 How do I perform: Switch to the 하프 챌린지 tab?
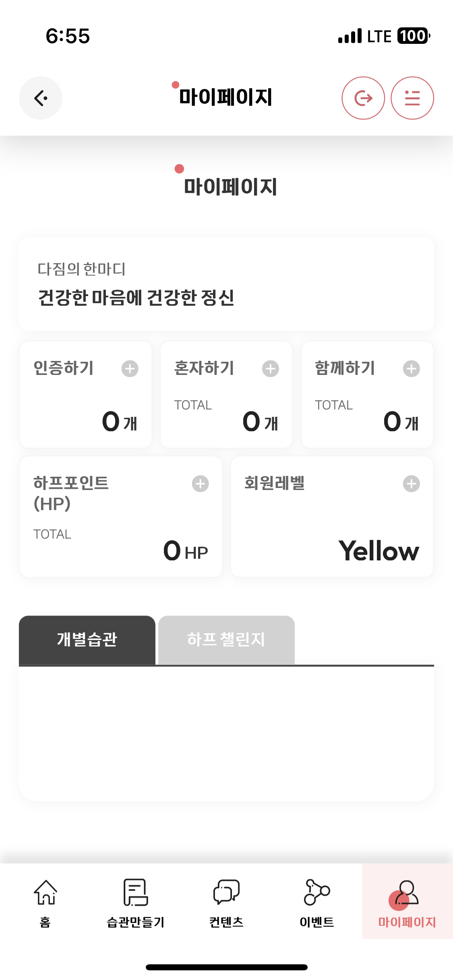226,640
